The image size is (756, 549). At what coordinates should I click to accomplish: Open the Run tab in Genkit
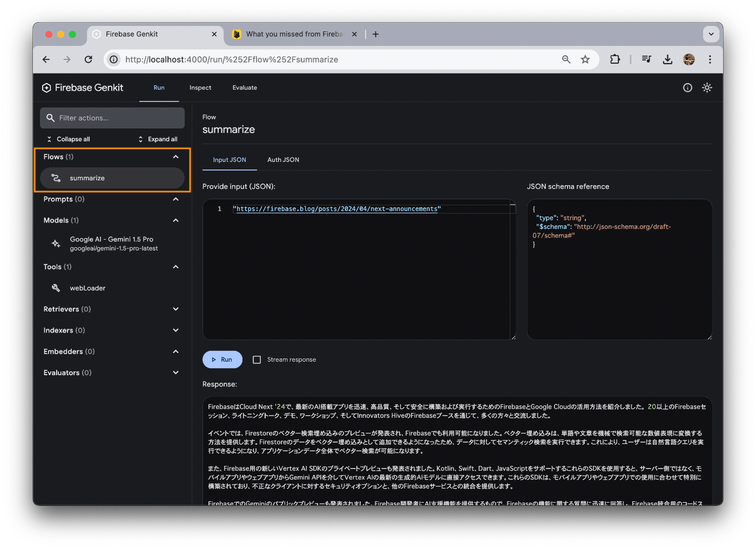point(159,87)
